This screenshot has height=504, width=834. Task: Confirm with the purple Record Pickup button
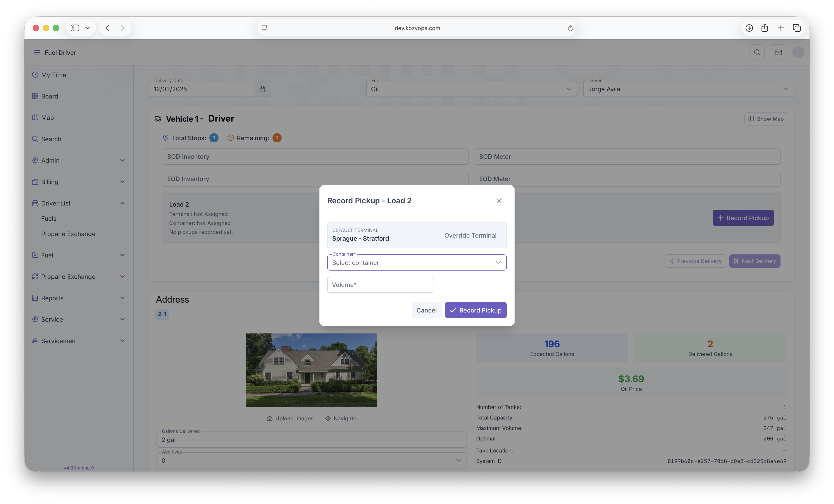(x=475, y=310)
